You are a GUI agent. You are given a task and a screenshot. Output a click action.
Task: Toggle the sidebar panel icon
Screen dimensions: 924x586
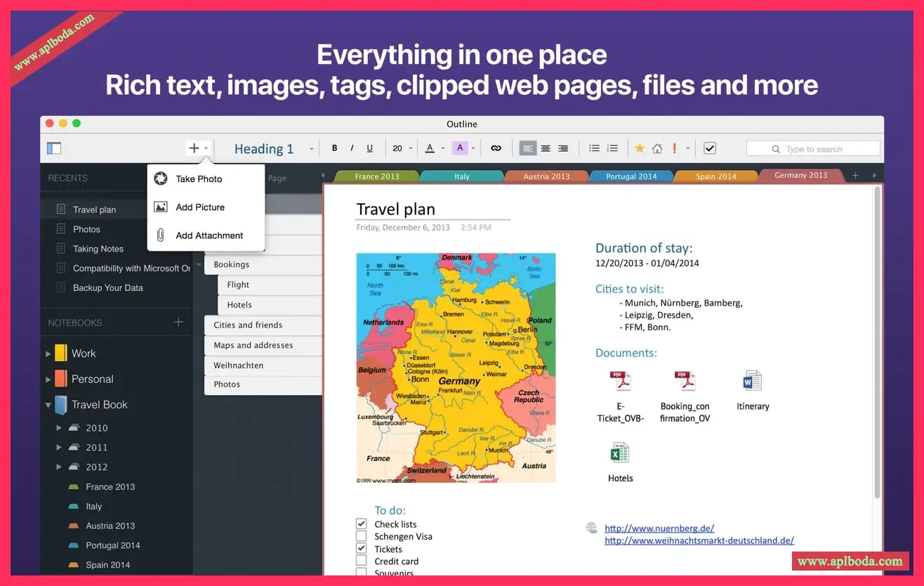click(54, 148)
